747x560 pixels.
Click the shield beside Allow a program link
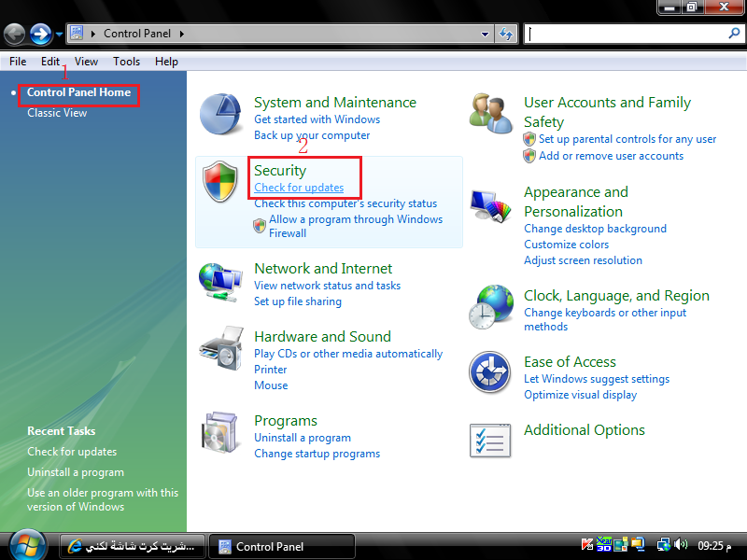pyautogui.click(x=260, y=226)
